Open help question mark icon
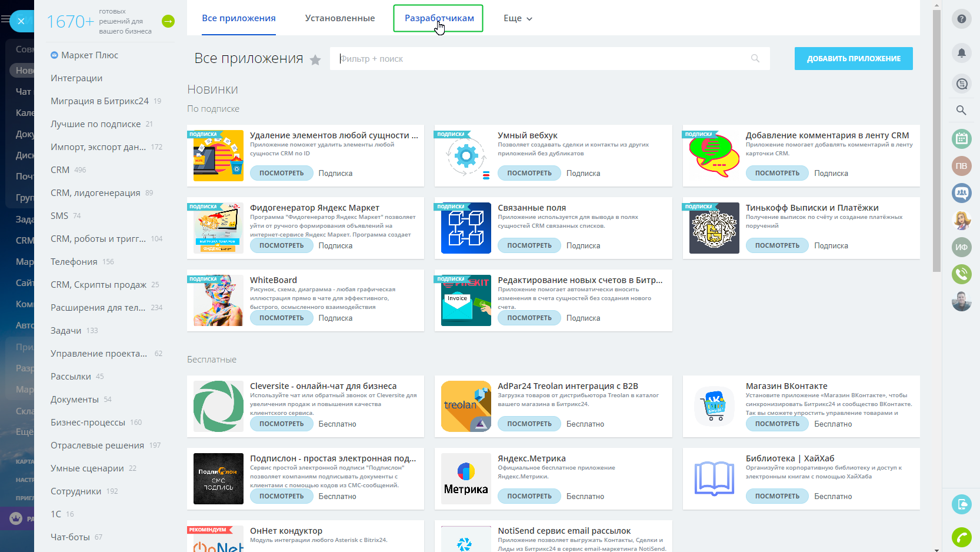 coord(961,19)
